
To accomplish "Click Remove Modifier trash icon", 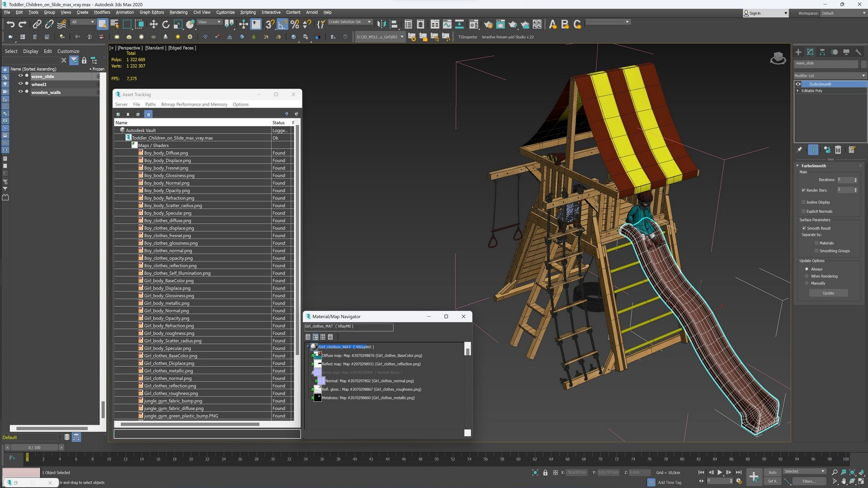I will (838, 150).
